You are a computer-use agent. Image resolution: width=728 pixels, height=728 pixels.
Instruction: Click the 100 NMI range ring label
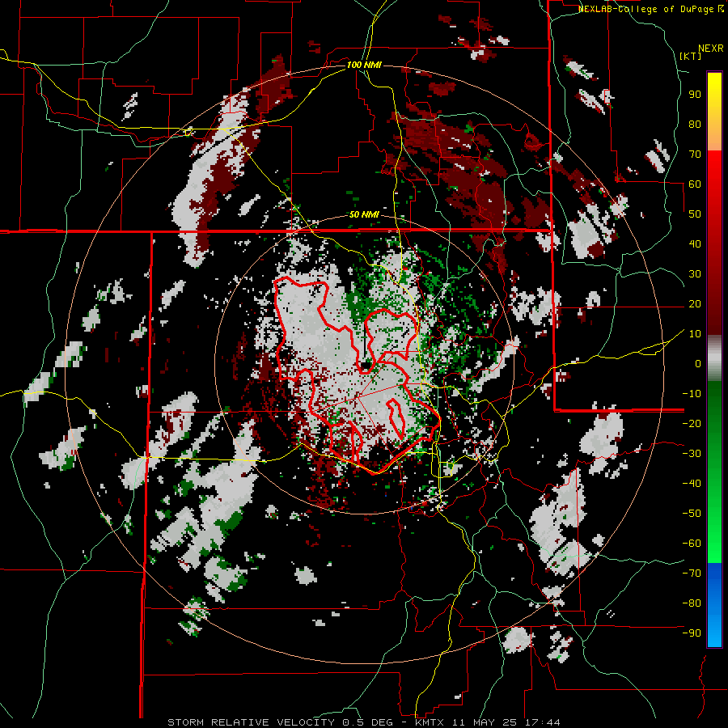coord(364,65)
